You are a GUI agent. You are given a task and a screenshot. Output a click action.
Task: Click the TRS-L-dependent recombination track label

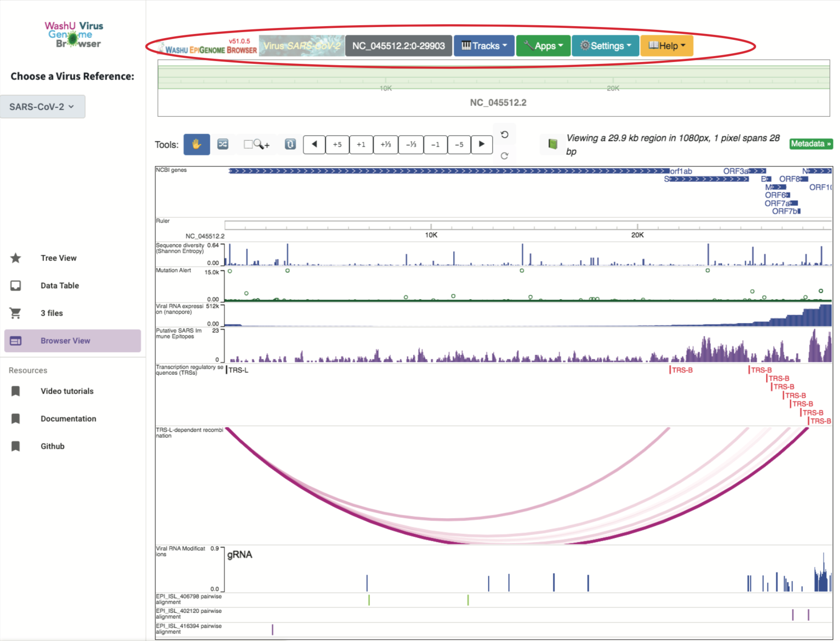pyautogui.click(x=189, y=433)
